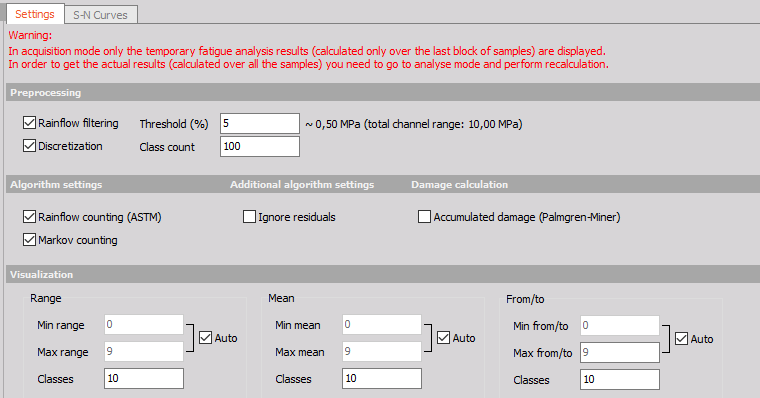Click the Algorithm settings header text
760x398 pixels.
(x=56, y=184)
